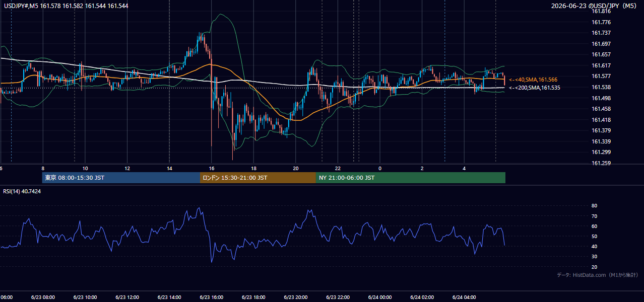
Task: Click hour tick 22 under the price chart
Action: (x=338, y=168)
